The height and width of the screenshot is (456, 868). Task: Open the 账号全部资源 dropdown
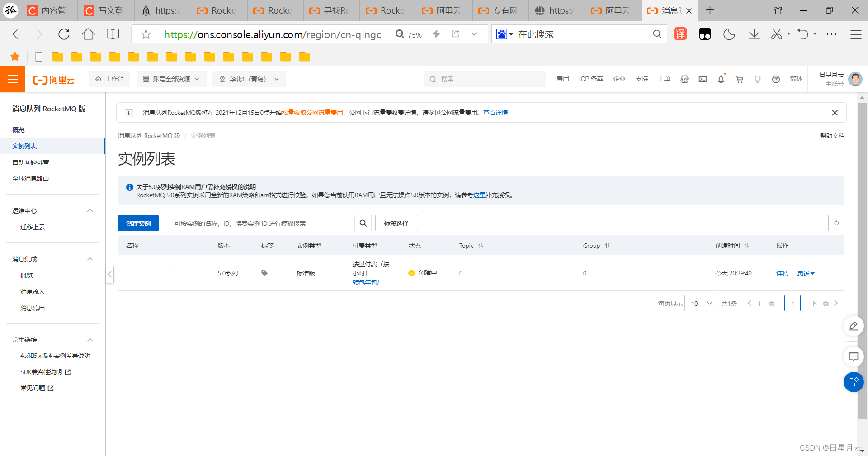pos(171,79)
